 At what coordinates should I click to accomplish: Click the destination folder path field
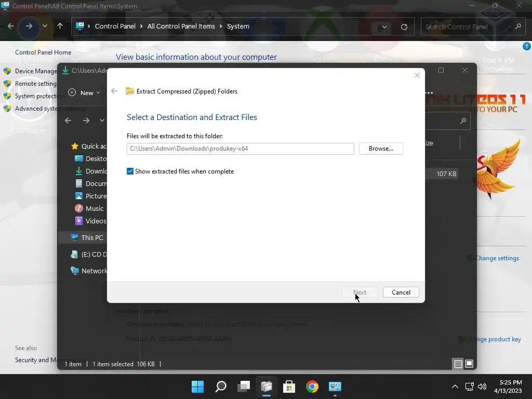(x=240, y=149)
